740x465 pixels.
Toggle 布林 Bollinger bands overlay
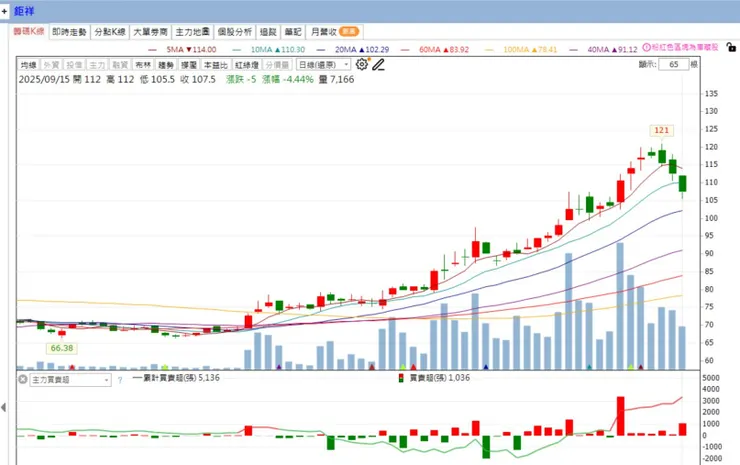[143, 65]
